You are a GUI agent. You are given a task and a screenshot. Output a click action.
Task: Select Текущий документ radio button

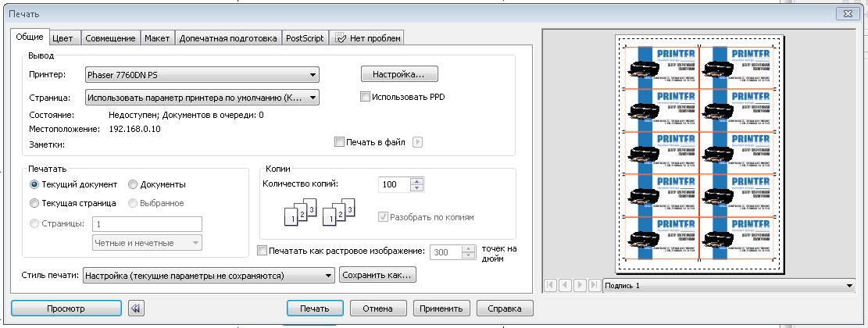(34, 184)
